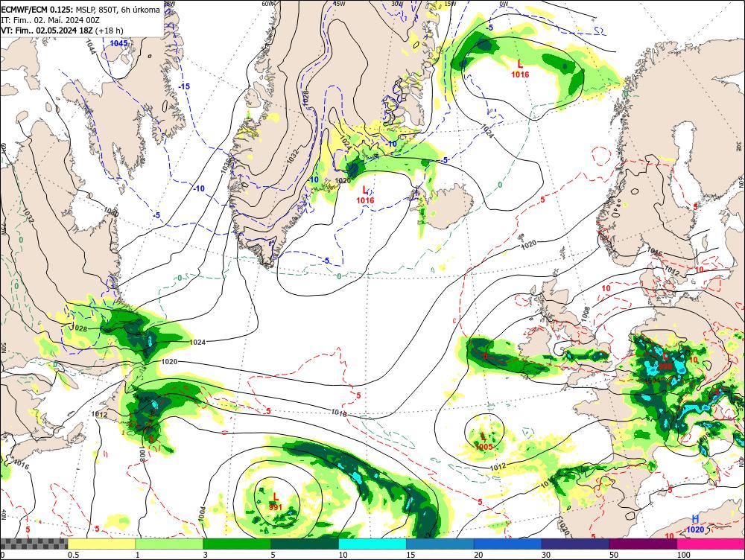The image size is (745, 560).
Task: Click the '1012' isobar label south of 1005 low
Action: pos(498,467)
